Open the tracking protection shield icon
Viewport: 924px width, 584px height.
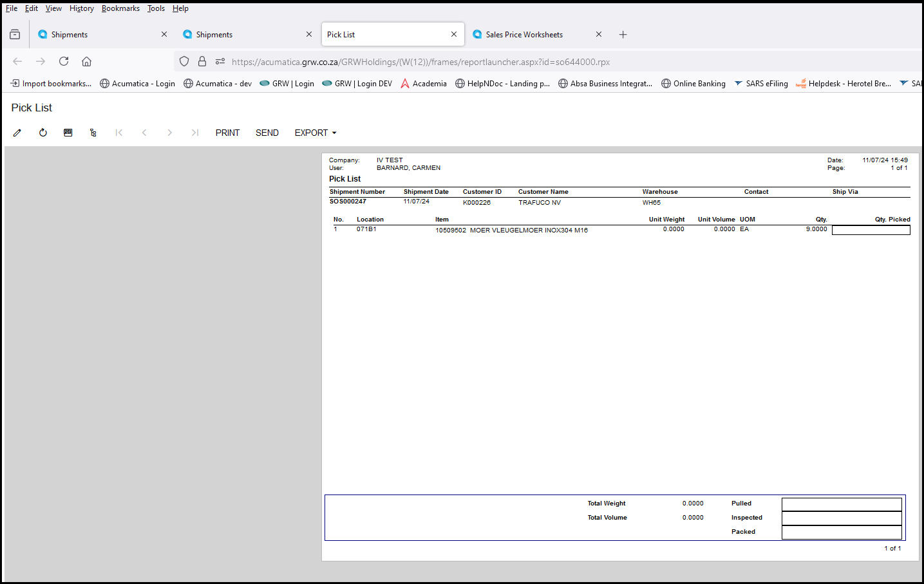tap(184, 62)
